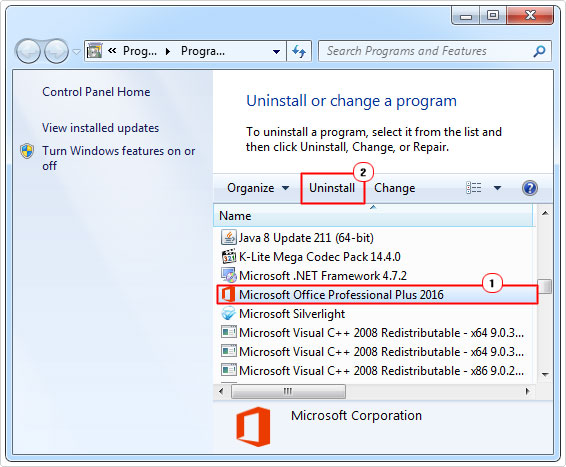Click the Refresh button in address bar
Viewport: 566px width, 467px height.
click(299, 51)
